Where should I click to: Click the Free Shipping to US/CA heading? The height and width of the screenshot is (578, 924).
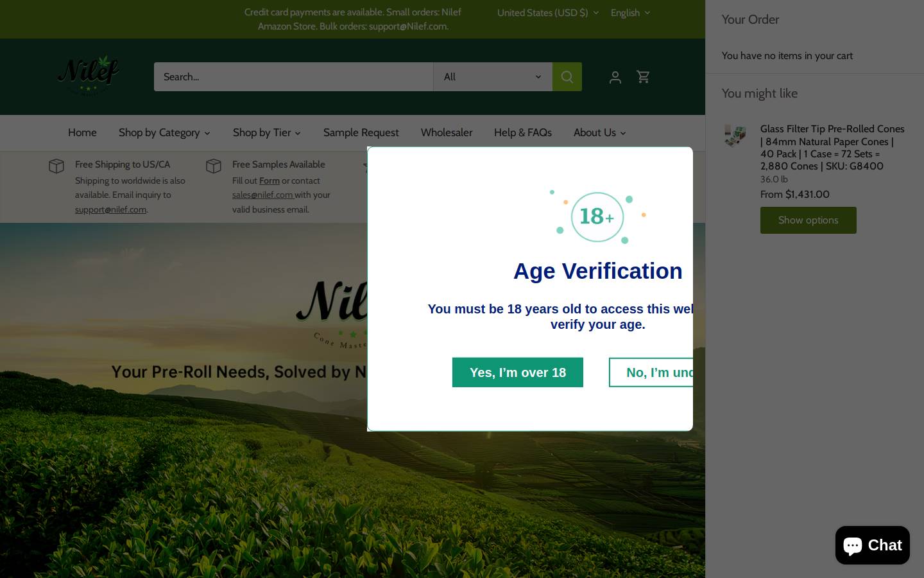point(123,164)
